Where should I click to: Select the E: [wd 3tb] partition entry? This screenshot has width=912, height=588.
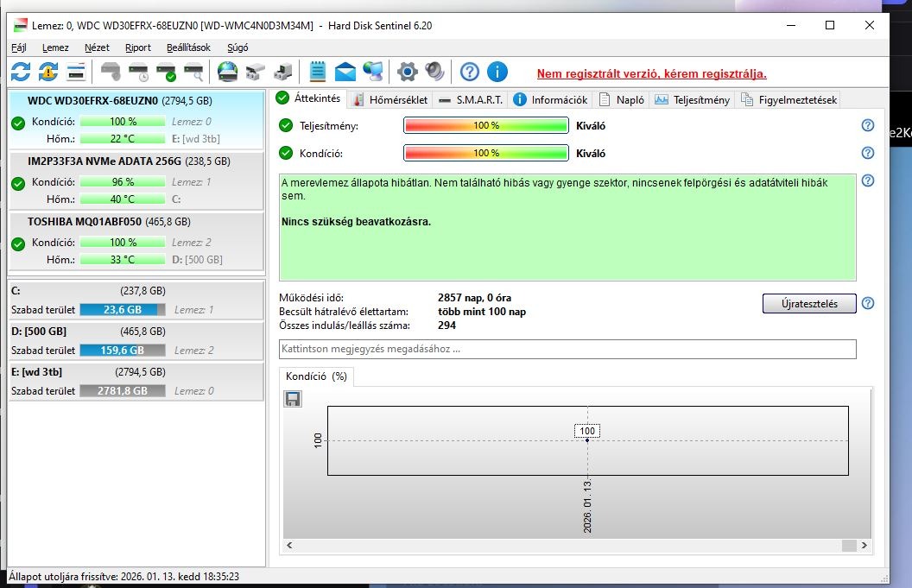[136, 382]
